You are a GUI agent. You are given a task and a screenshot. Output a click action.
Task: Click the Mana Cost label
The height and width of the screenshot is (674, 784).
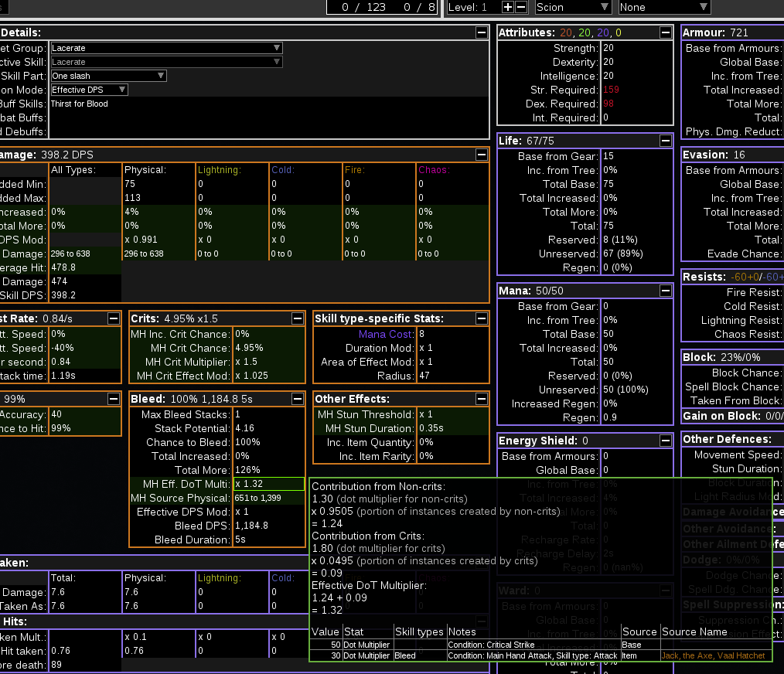(386, 334)
